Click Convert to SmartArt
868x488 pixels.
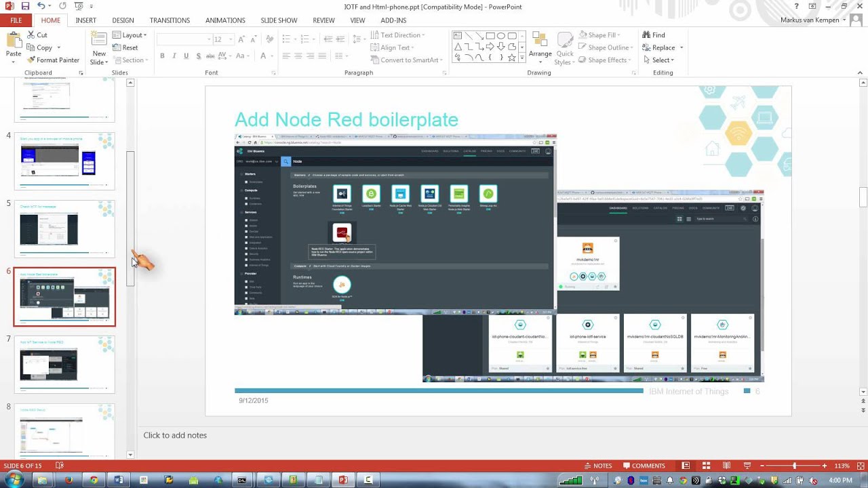(x=406, y=60)
